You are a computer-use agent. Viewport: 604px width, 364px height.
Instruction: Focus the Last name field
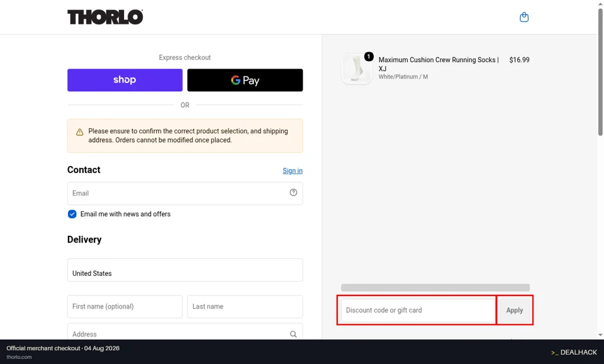245,306
